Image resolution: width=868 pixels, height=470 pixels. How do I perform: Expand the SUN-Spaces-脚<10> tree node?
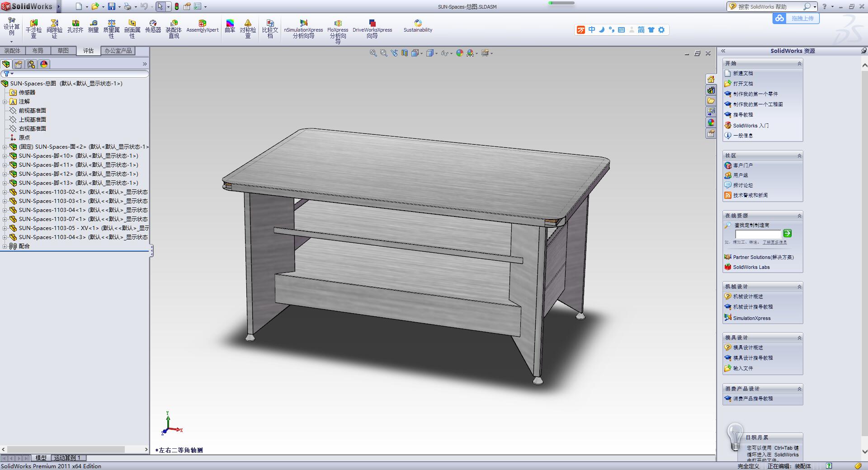point(5,156)
